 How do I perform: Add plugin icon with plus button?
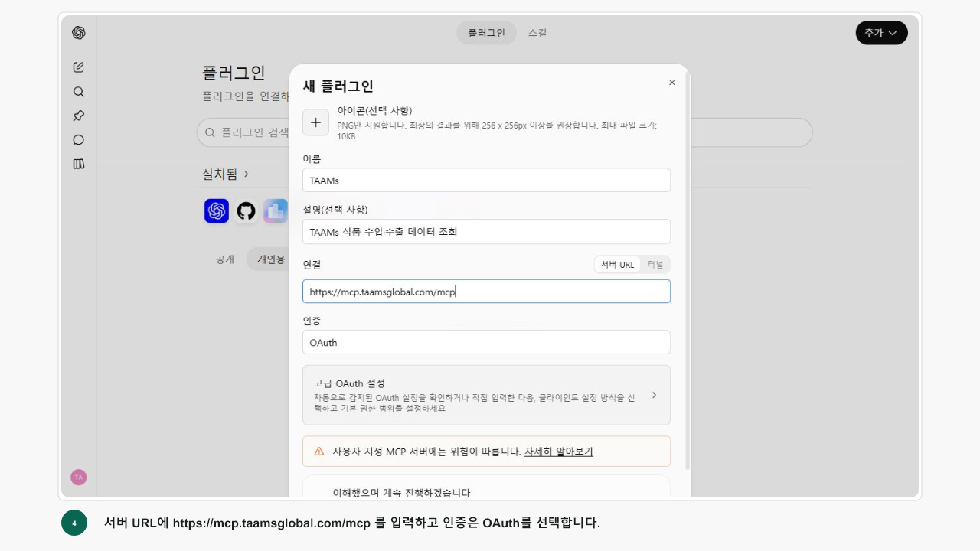315,122
